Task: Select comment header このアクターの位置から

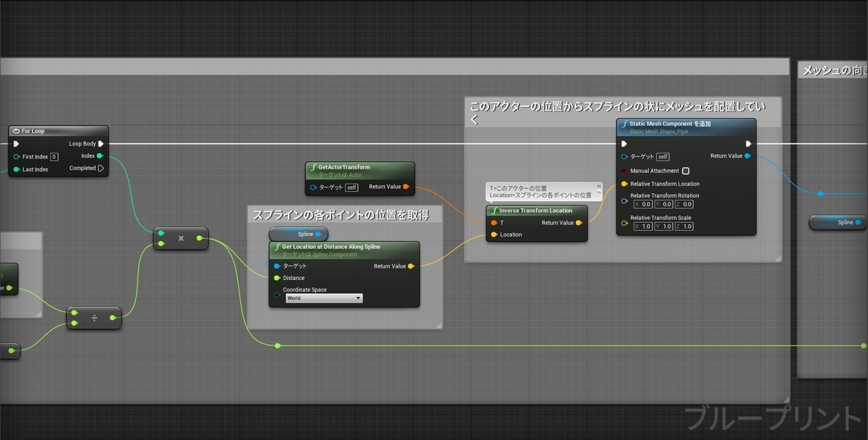Action: pos(622,112)
